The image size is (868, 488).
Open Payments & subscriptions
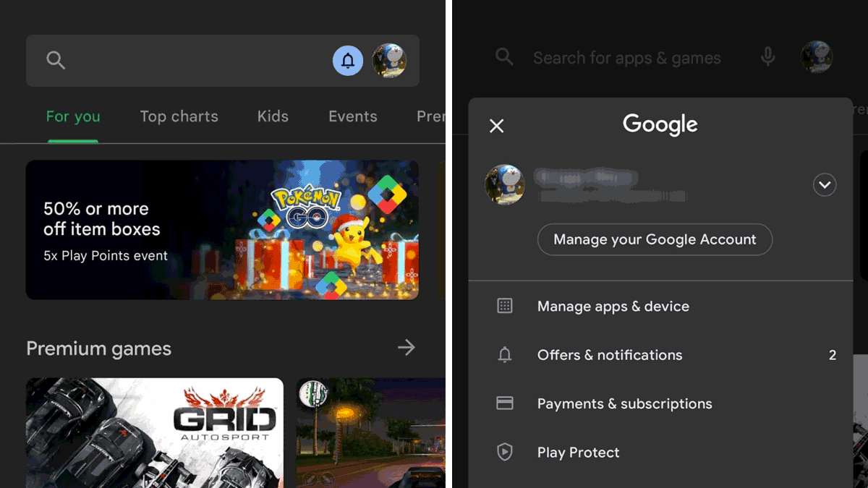click(660, 403)
